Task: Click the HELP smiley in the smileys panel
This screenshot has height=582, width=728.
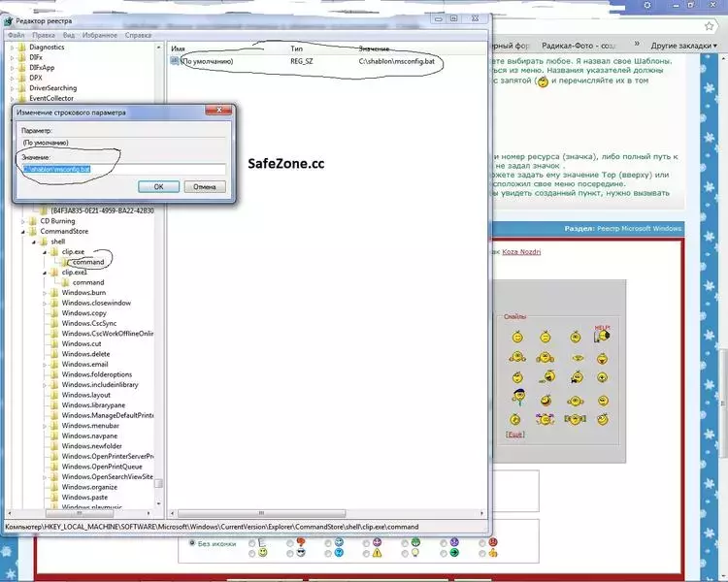Action: (602, 334)
